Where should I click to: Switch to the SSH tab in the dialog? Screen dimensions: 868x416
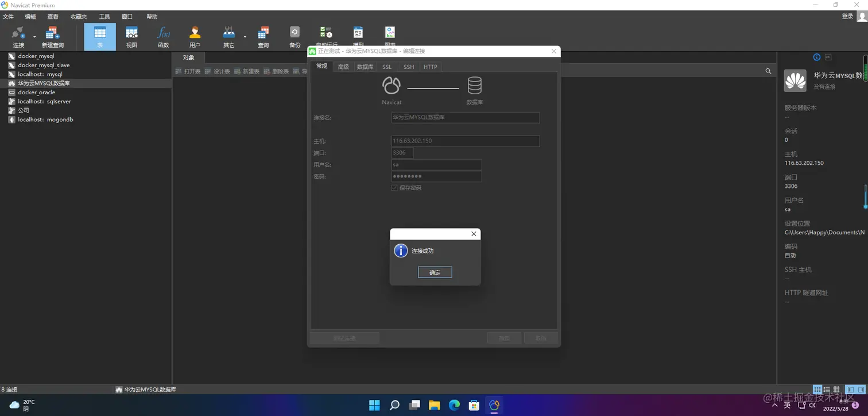coord(408,67)
